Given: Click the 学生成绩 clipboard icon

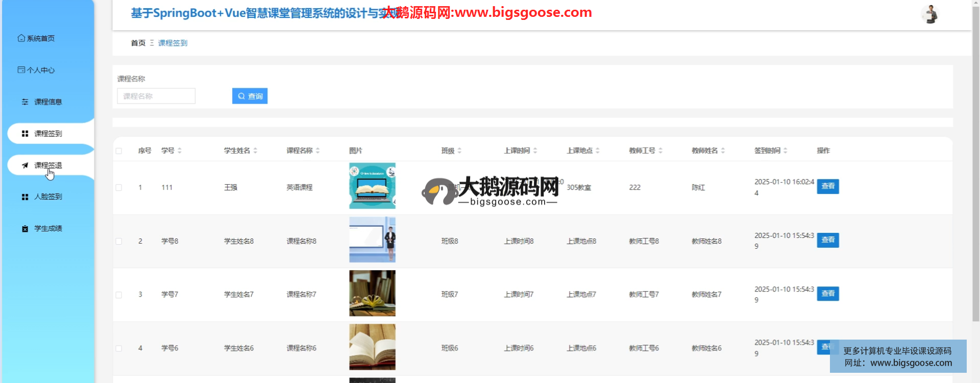Looking at the screenshot, I should (x=25, y=229).
